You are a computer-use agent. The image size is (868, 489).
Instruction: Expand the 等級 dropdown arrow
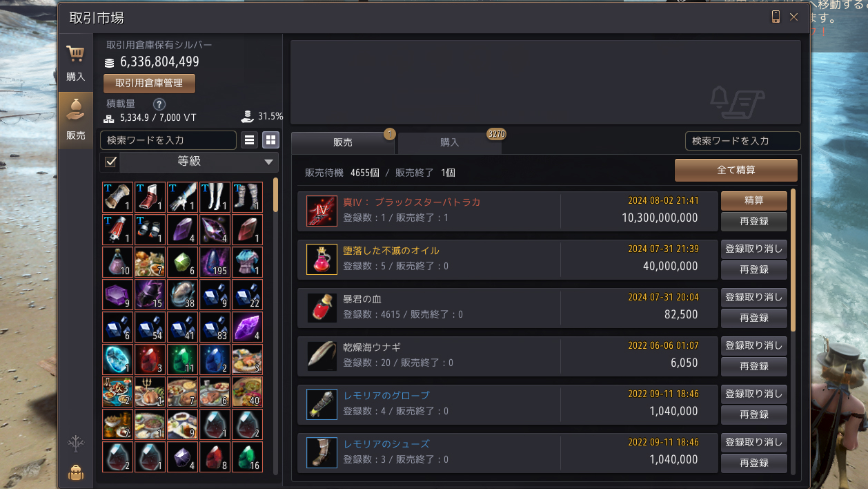pyautogui.click(x=268, y=162)
